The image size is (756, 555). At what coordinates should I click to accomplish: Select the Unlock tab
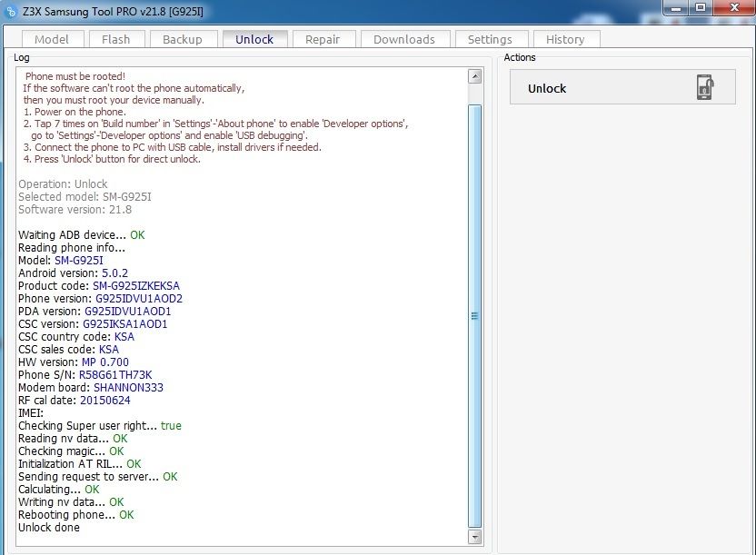pos(254,39)
